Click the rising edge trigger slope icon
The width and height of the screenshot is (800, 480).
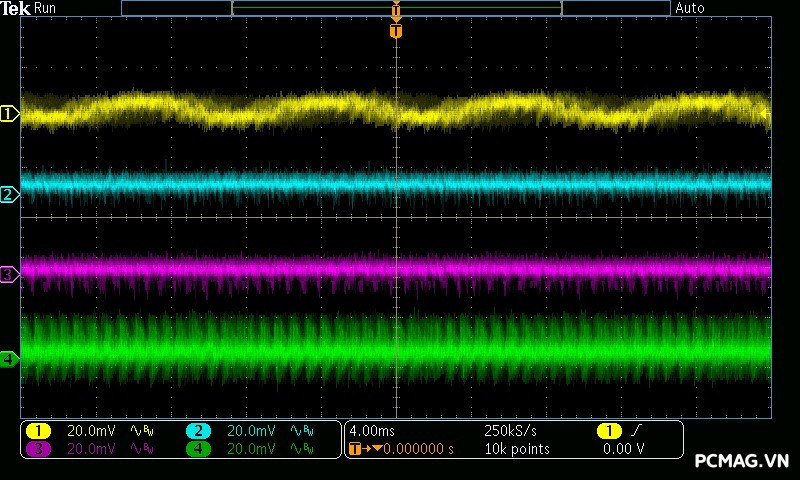(637, 431)
